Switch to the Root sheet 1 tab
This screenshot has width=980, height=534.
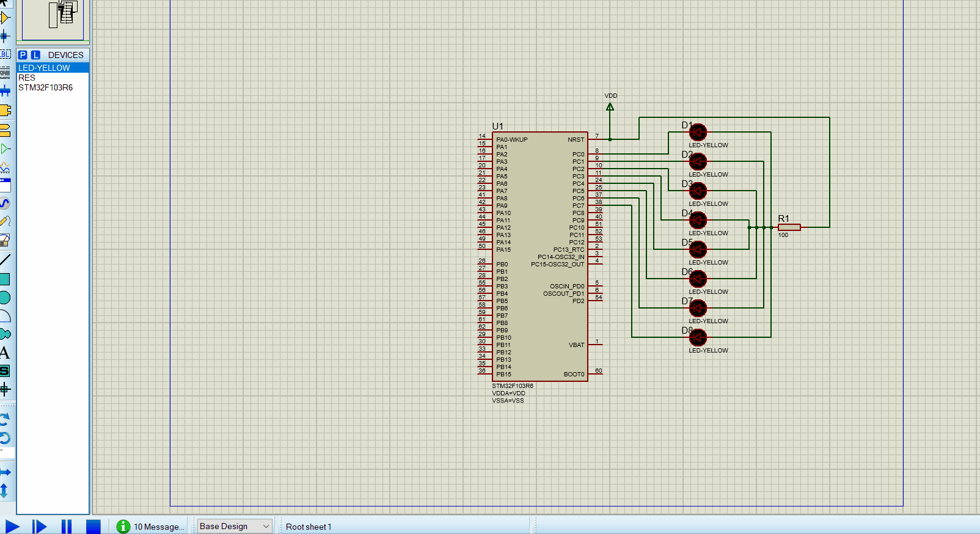tap(309, 527)
